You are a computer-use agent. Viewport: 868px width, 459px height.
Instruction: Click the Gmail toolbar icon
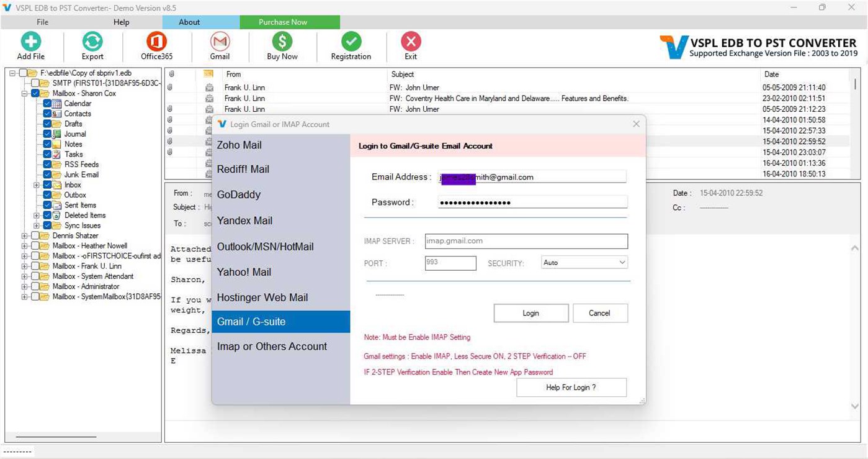click(219, 45)
